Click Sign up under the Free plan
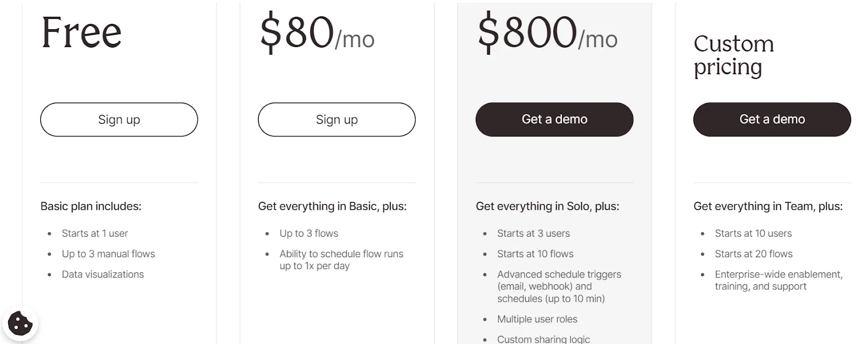The height and width of the screenshot is (344, 868). (x=119, y=120)
